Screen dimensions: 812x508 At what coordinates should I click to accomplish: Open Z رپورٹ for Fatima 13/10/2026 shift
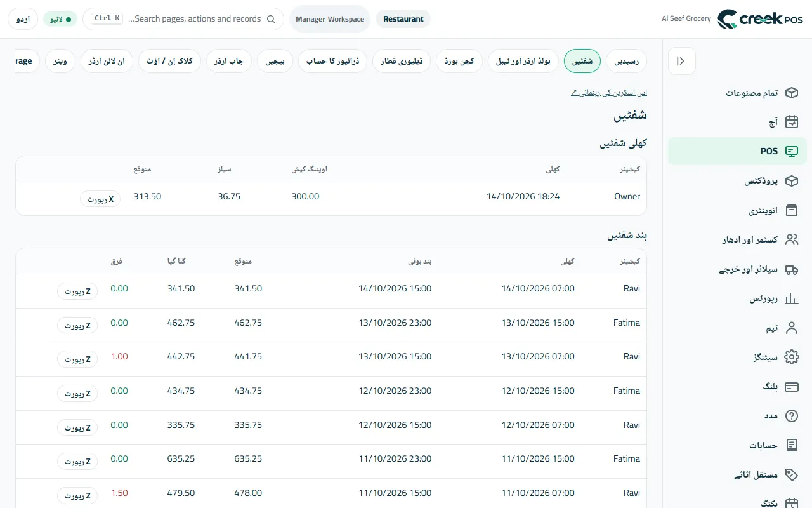[x=77, y=325]
